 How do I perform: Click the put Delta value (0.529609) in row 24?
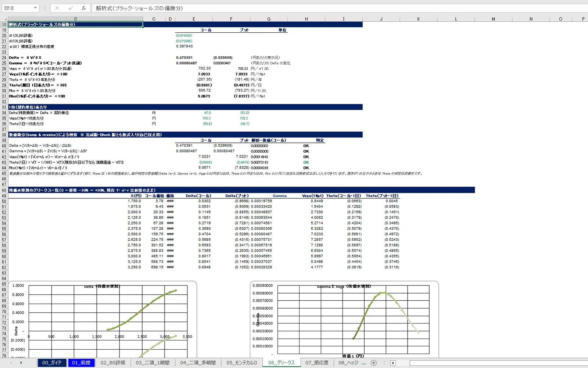pyautogui.click(x=223, y=57)
